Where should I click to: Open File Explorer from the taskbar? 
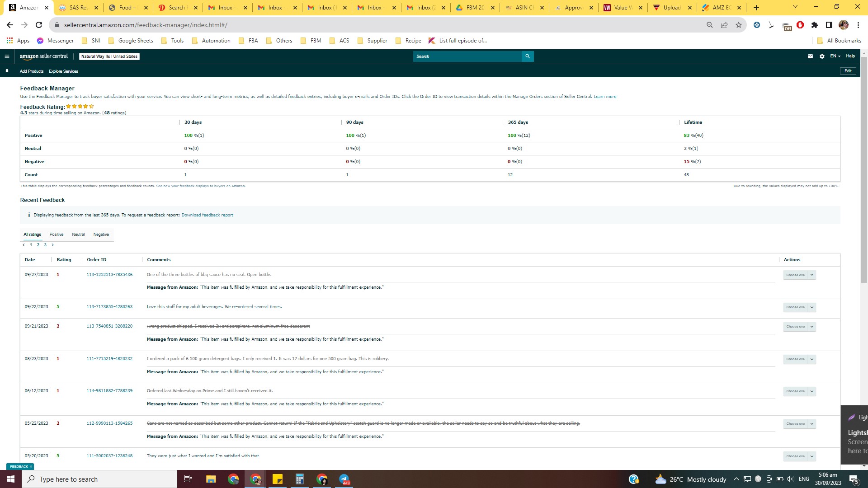tap(211, 479)
